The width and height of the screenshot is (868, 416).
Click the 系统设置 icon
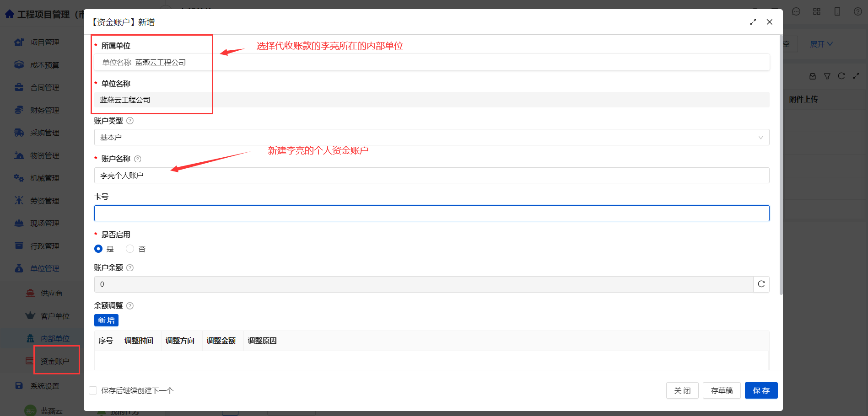19,385
